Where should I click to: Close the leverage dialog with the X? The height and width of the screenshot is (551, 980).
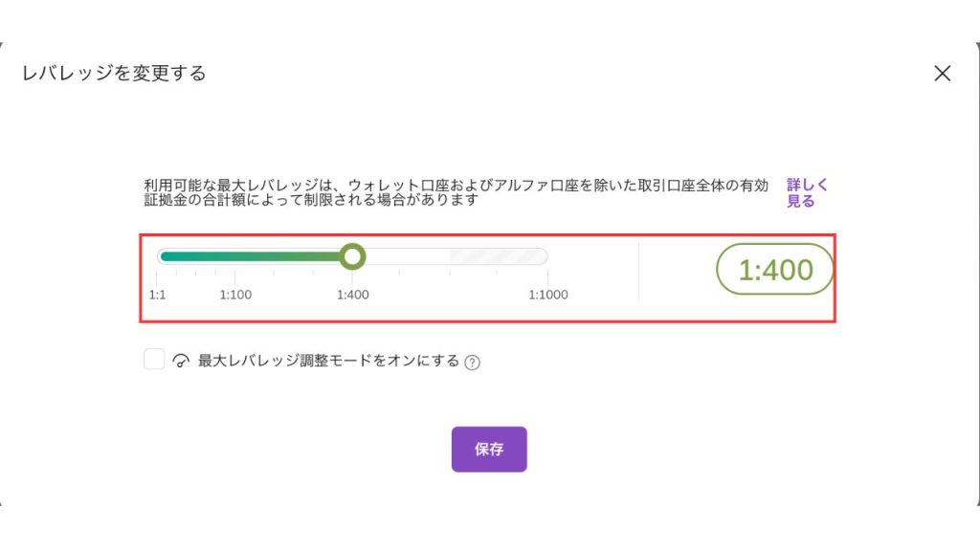(x=943, y=73)
